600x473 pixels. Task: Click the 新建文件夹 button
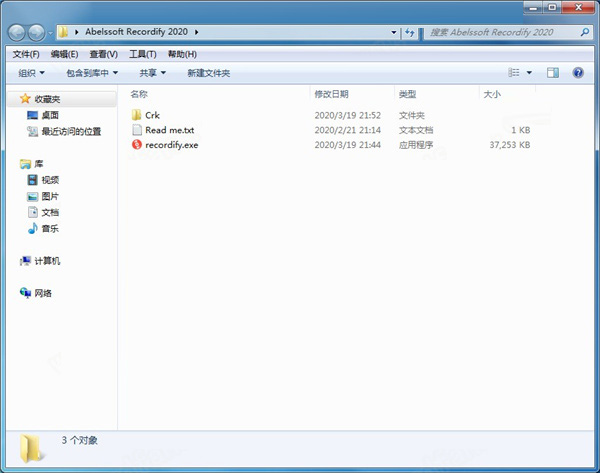[209, 73]
